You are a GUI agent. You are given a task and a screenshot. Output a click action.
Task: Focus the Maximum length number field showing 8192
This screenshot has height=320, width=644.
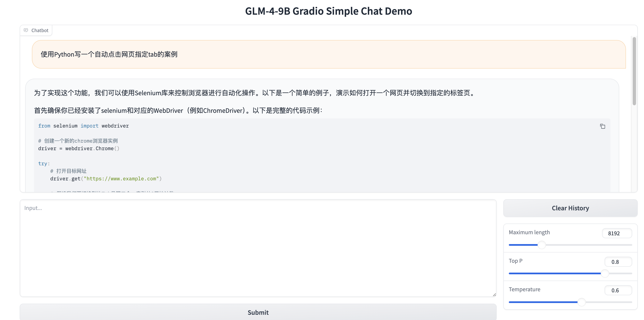pos(617,233)
